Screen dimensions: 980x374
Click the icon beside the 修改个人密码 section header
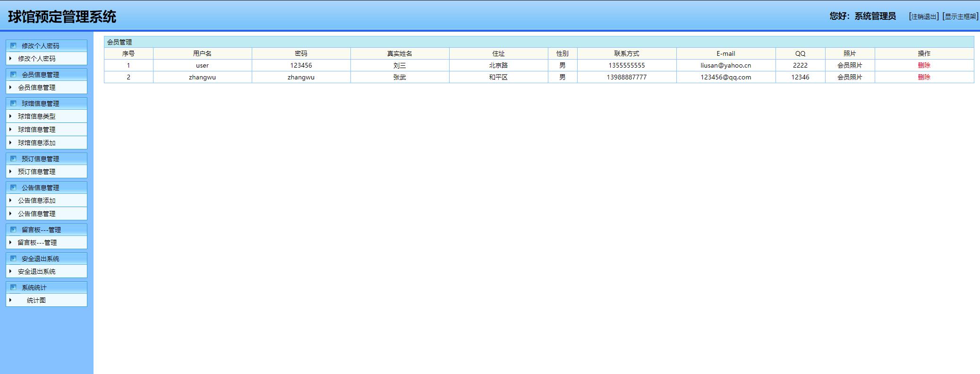pyautogui.click(x=13, y=46)
